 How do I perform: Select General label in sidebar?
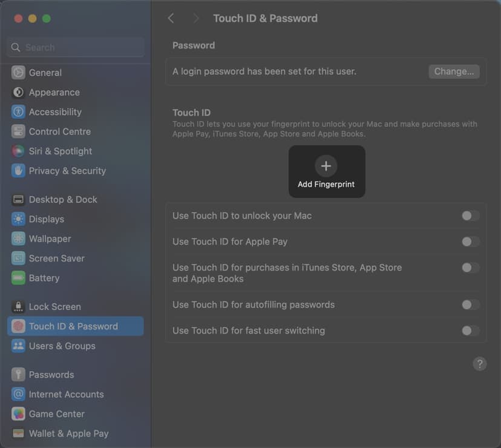(45, 73)
